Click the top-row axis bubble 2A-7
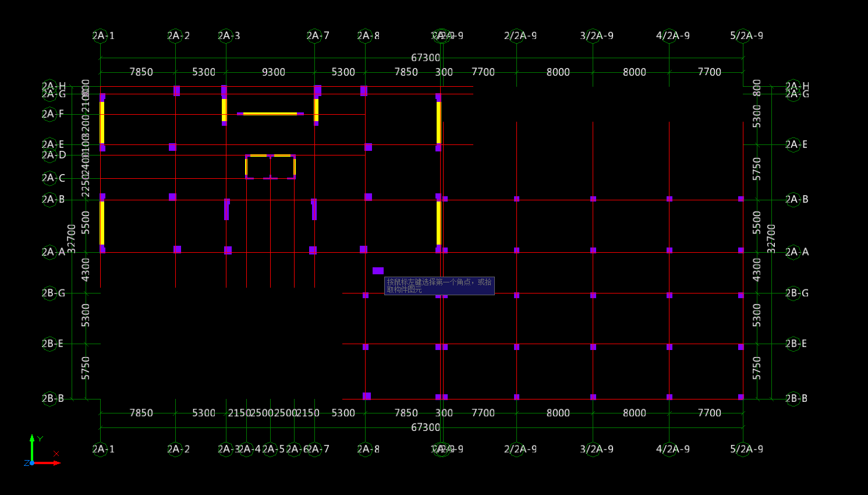 (318, 36)
